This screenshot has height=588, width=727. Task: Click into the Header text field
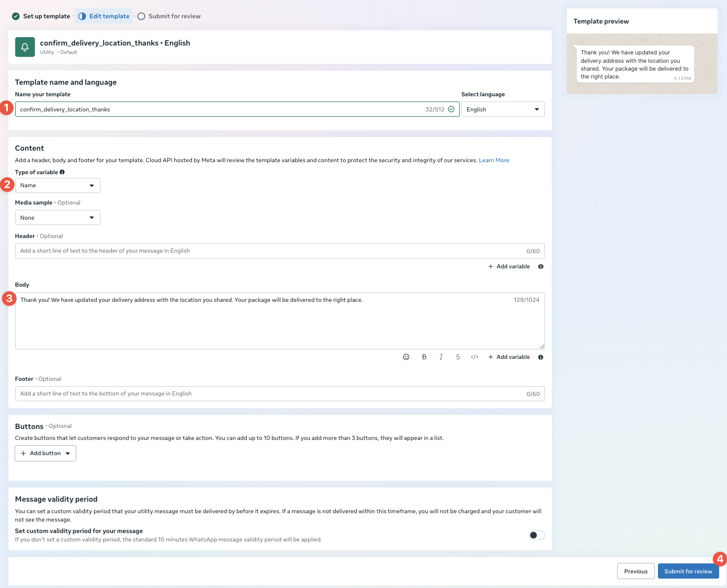click(280, 251)
